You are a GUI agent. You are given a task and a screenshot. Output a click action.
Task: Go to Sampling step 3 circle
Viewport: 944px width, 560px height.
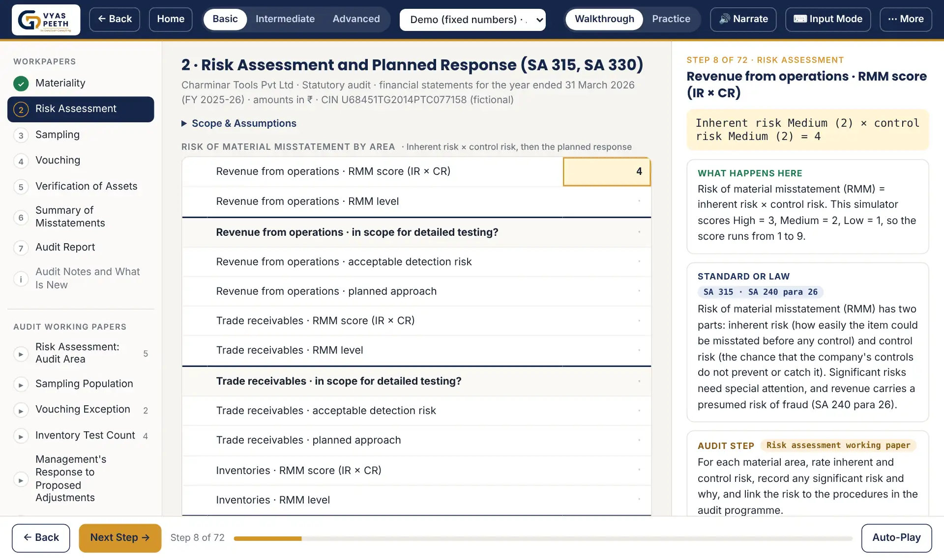(21, 136)
